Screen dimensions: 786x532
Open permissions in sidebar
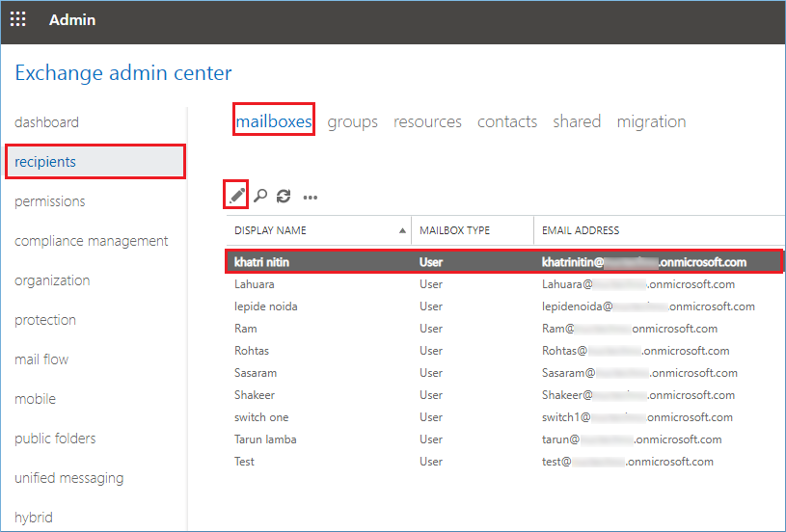(x=49, y=201)
